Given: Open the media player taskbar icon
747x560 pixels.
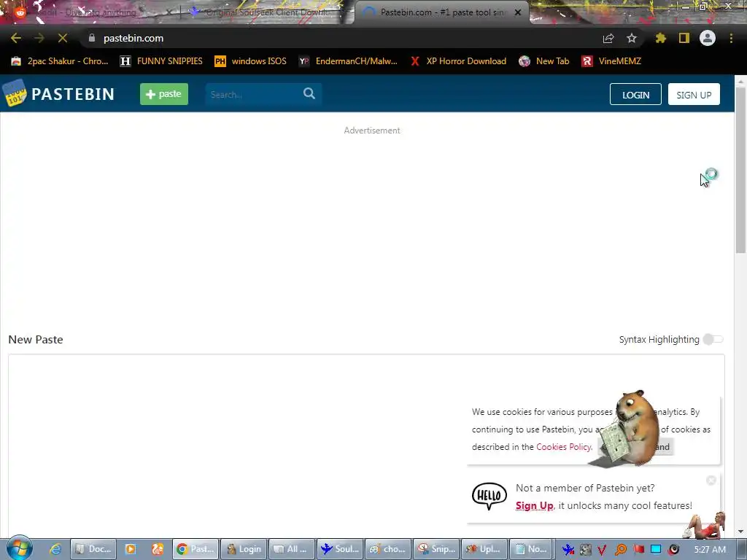Looking at the screenshot, I should [130, 549].
